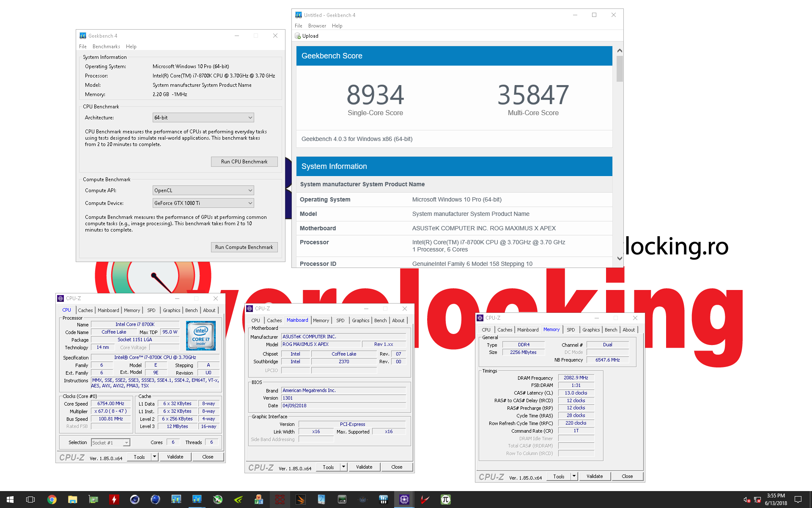The width and height of the screenshot is (812, 508).
Task: Open the red checkmark app in the taskbar
Action: click(x=425, y=500)
